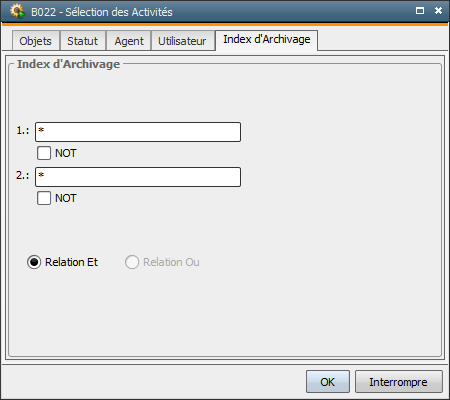This screenshot has width=450, height=400.
Task: Click the "2.:" field label
Action: pos(23,175)
